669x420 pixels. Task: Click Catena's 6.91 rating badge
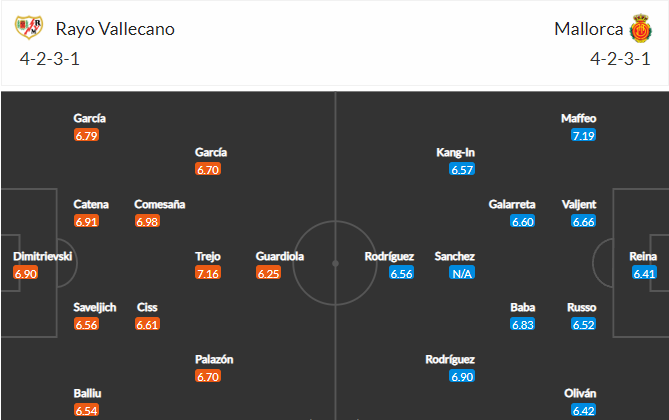[x=87, y=221]
